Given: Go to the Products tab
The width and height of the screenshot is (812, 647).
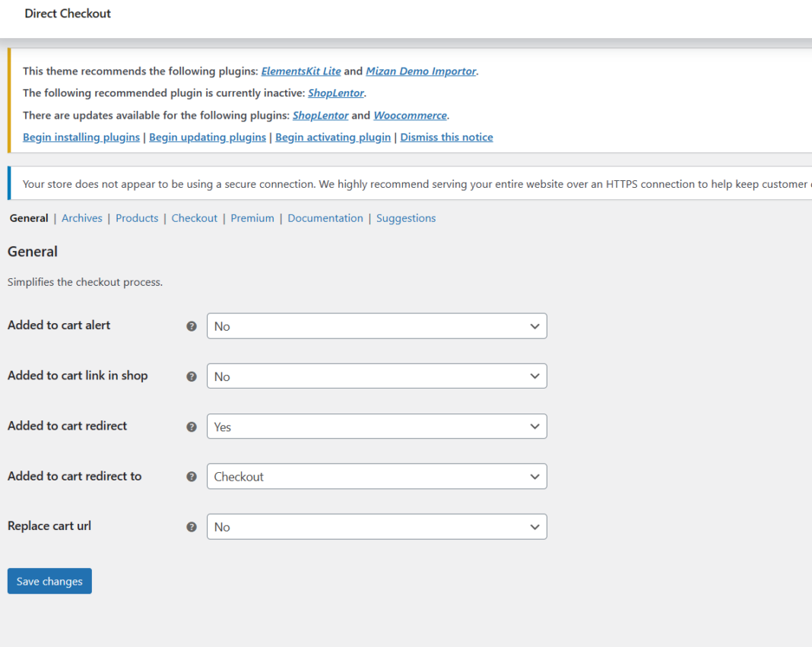Looking at the screenshot, I should click(x=137, y=218).
